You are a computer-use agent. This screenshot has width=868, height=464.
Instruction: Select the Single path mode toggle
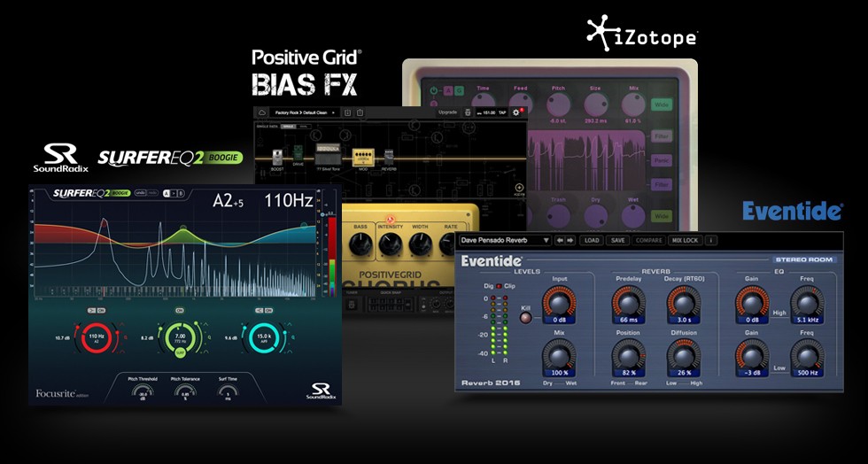pos(288,127)
